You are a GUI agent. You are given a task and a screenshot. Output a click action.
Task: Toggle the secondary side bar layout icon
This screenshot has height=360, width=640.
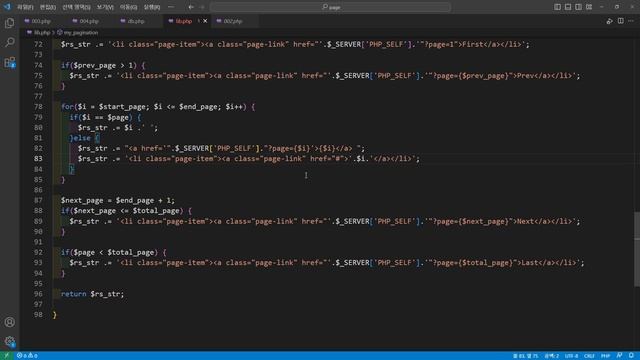point(579,7)
